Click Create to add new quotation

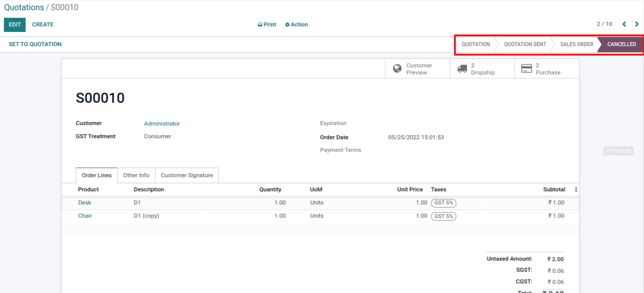point(43,24)
